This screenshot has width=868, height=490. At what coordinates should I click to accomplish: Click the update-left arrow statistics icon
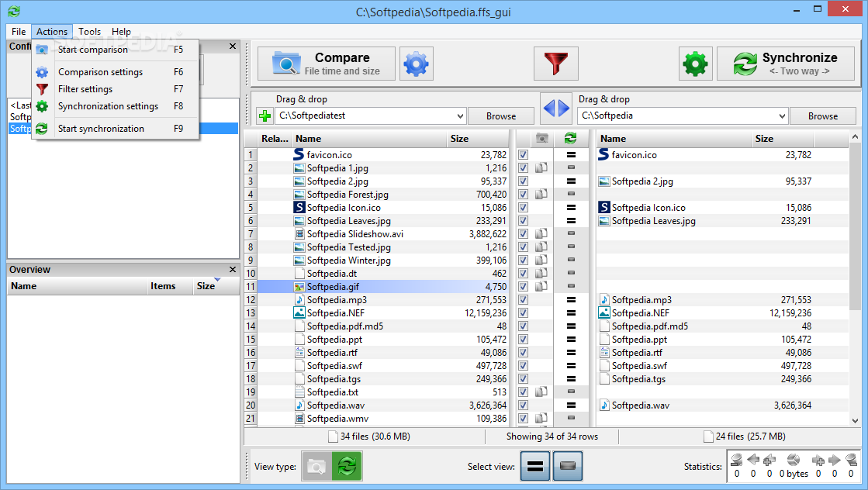(753, 460)
